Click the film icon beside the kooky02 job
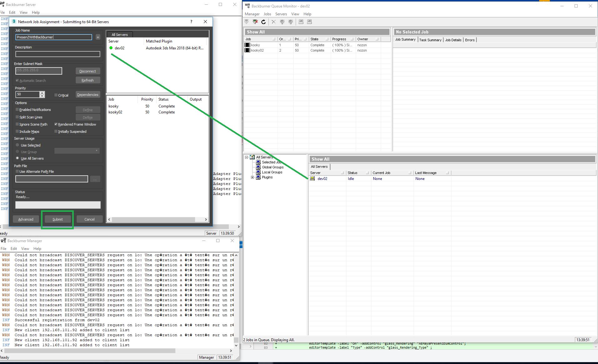598x364 pixels. (247, 50)
